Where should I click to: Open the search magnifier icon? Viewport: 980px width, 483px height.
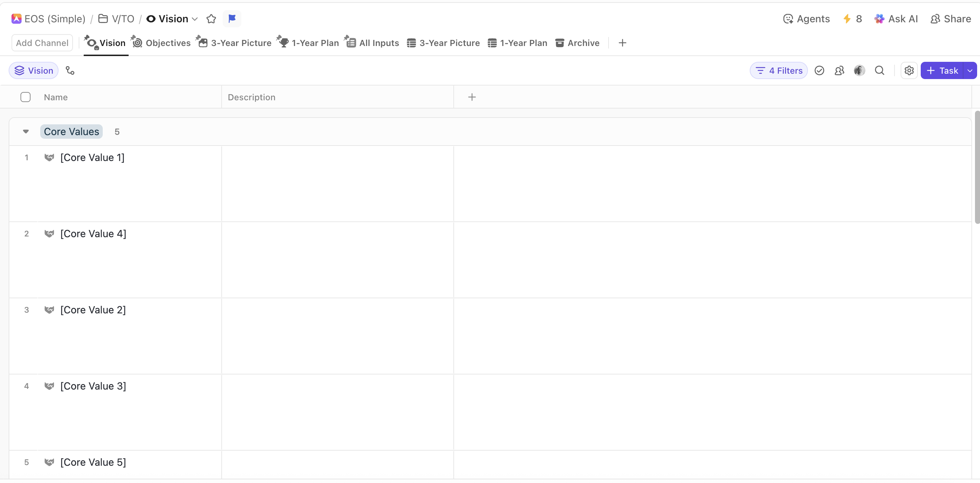pos(879,70)
